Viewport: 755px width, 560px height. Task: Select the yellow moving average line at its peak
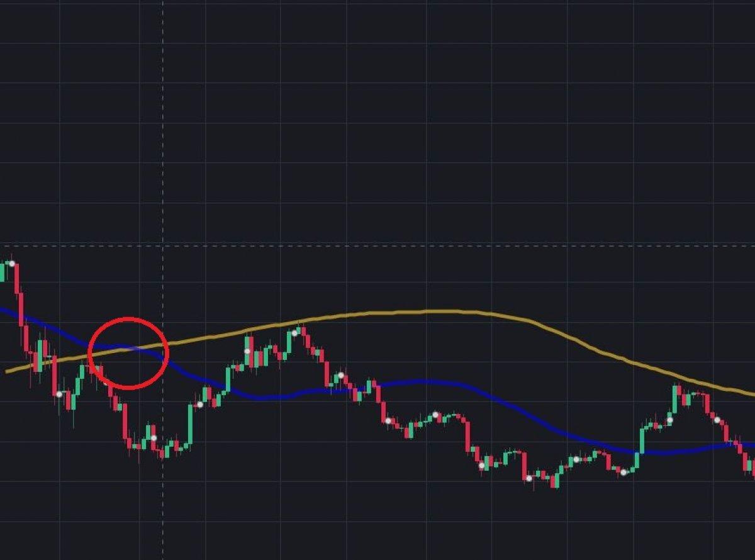pyautogui.click(x=440, y=311)
